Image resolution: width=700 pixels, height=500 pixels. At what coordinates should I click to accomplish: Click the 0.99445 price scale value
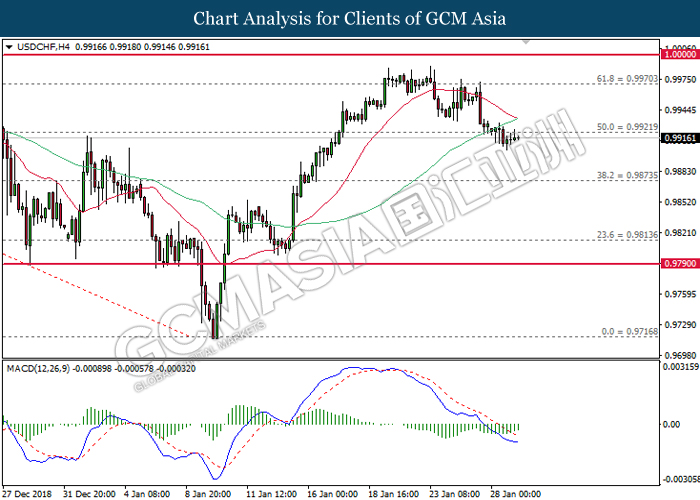(680, 110)
